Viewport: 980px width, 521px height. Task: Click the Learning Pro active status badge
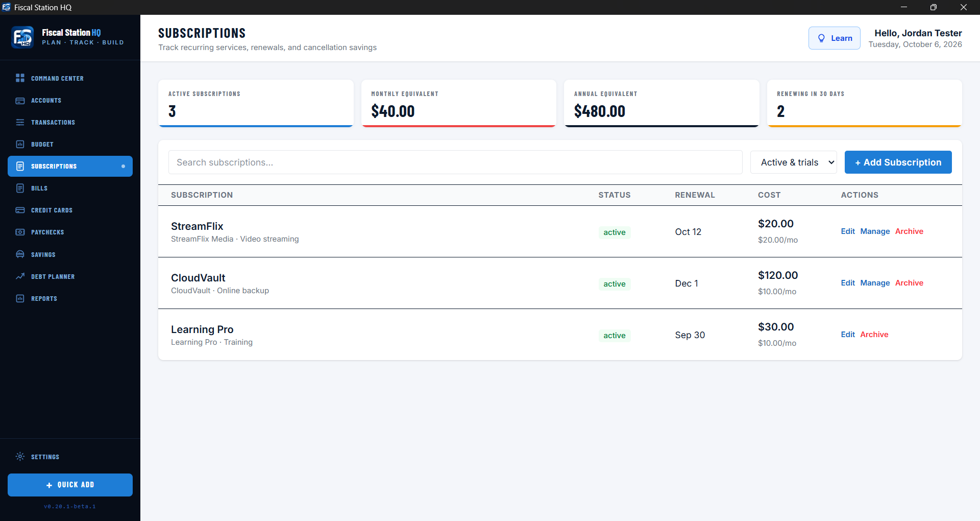pos(615,336)
